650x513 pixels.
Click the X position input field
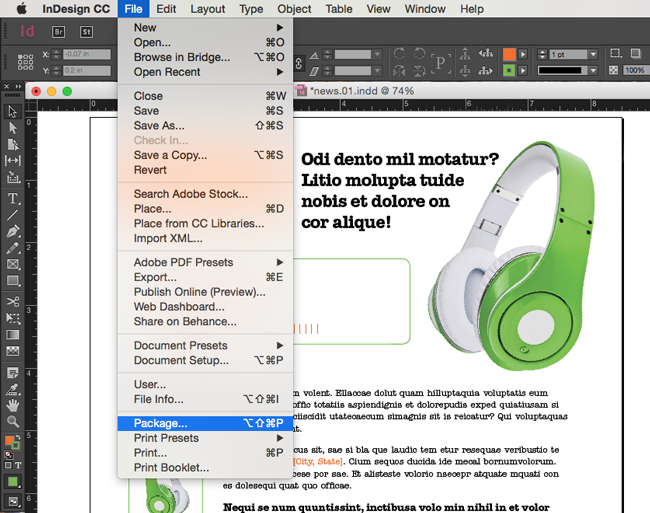click(87, 54)
